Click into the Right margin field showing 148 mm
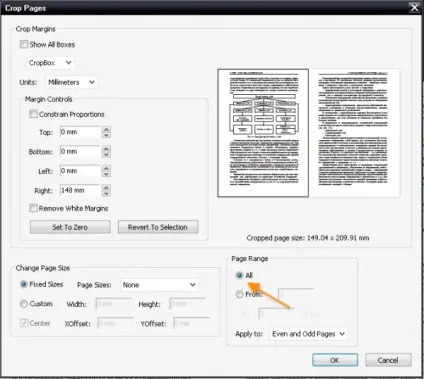Viewport: 424px width, 379px height. (x=80, y=190)
